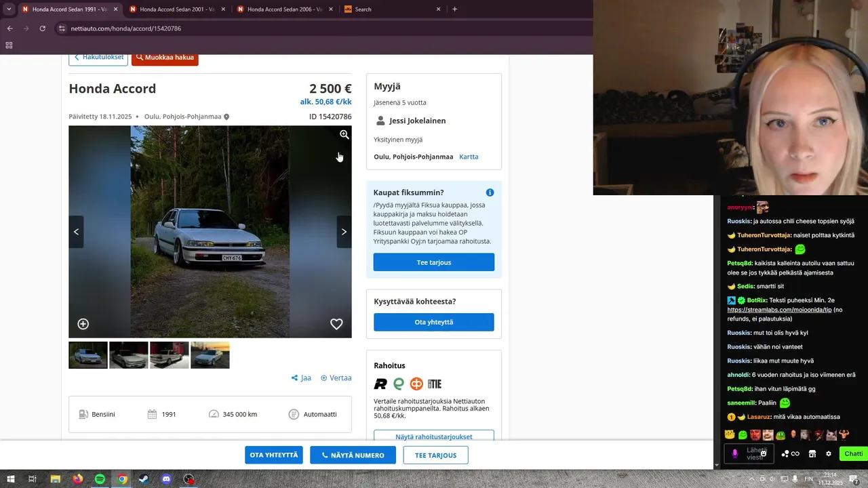
Task: Expand the system tray hidden icons arrow
Action: (x=752, y=479)
